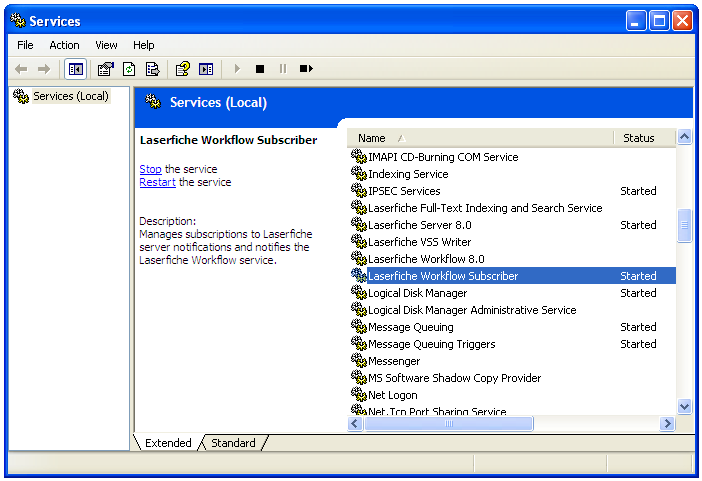Click the Start Service play icon
The image size is (702, 481).
pos(237,69)
